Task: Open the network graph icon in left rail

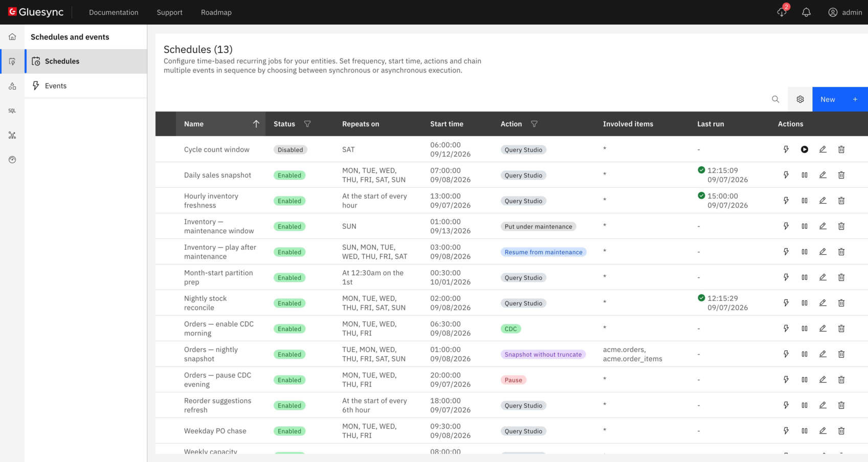Action: pyautogui.click(x=12, y=135)
